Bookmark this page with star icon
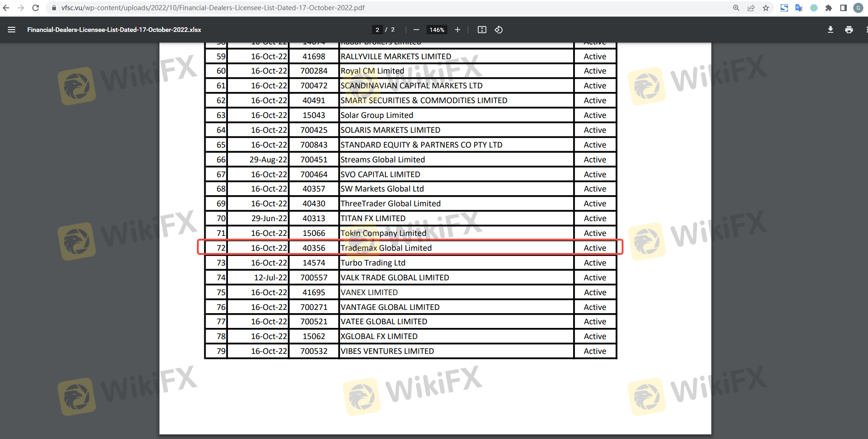868x439 pixels. (x=766, y=8)
